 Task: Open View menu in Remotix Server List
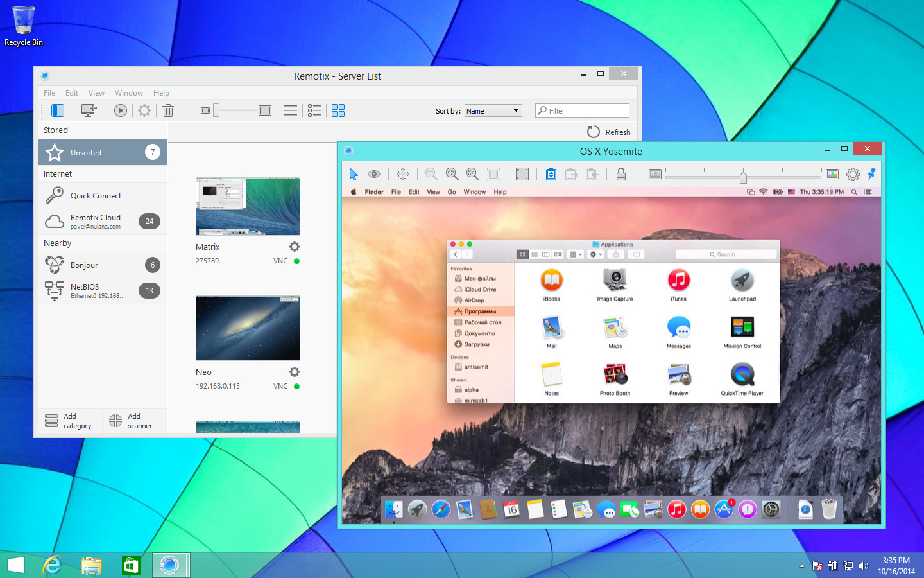coord(96,93)
